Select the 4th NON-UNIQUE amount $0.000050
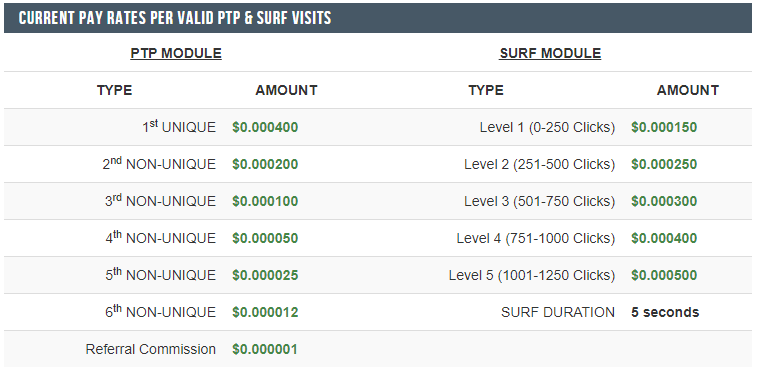The height and width of the screenshot is (369, 757). 265,238
